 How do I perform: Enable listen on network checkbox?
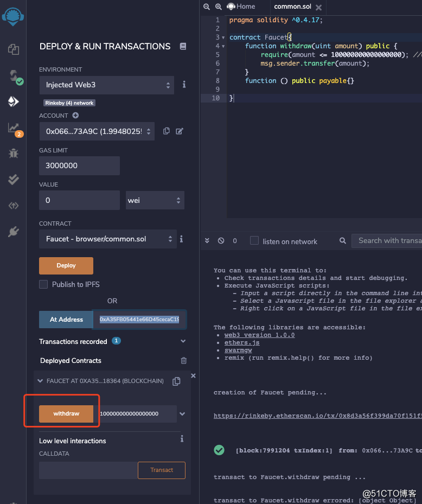[254, 240]
